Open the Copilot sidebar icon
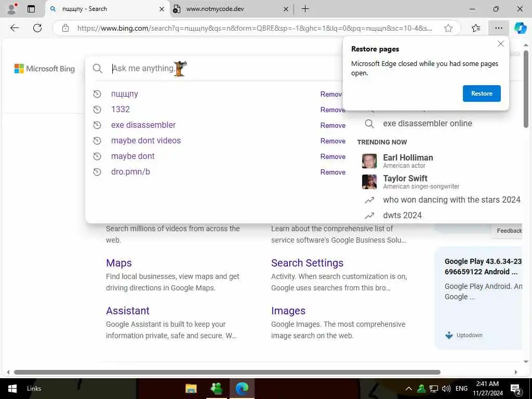 520,28
